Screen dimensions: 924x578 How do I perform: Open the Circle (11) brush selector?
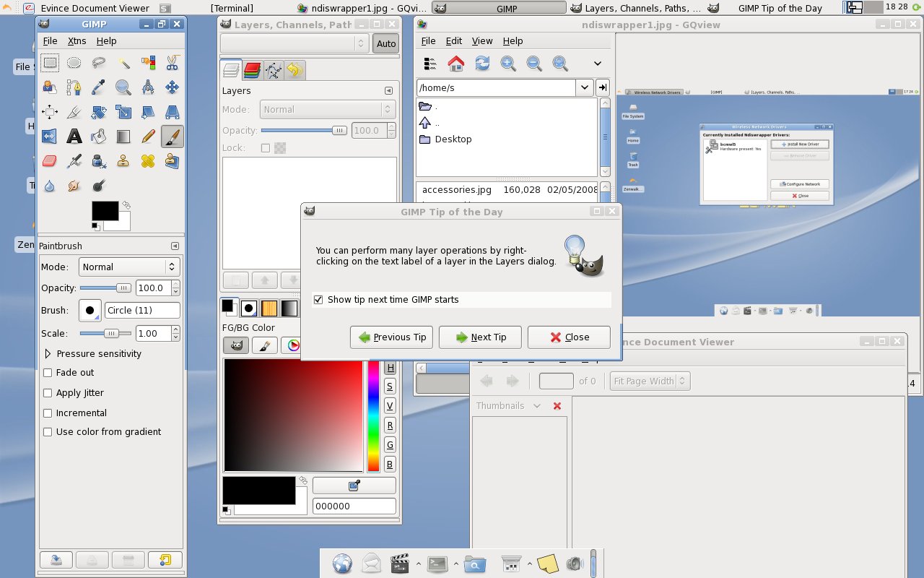(x=90, y=311)
